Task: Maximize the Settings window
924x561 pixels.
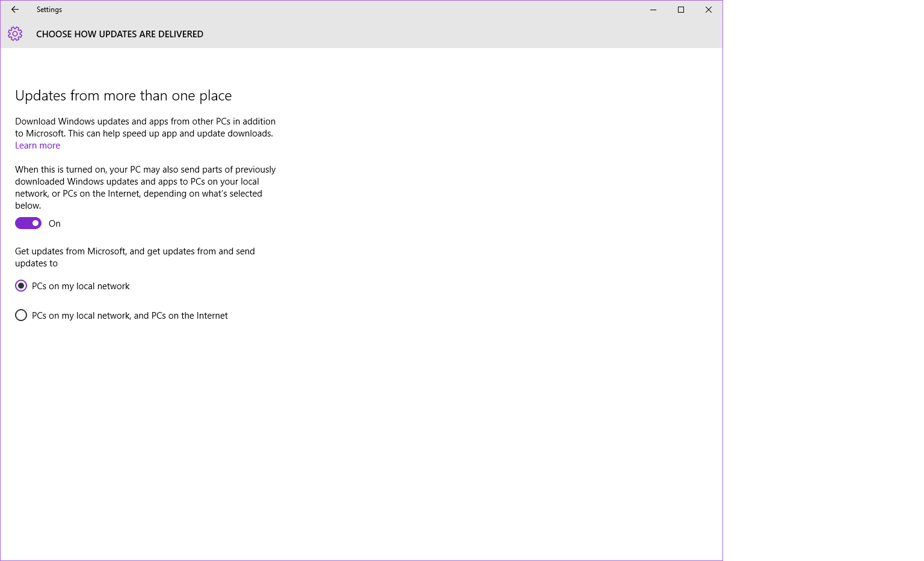Action: (681, 10)
